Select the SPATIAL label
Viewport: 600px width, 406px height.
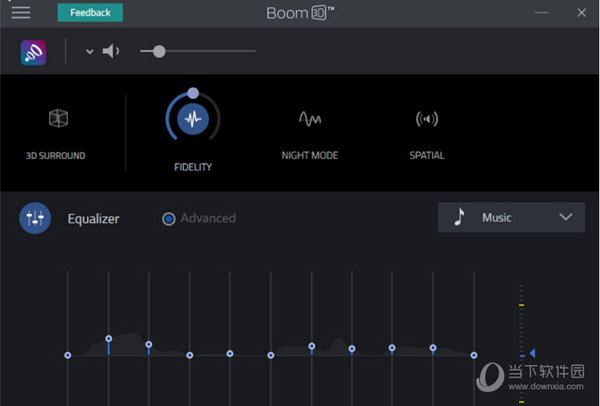tap(427, 155)
